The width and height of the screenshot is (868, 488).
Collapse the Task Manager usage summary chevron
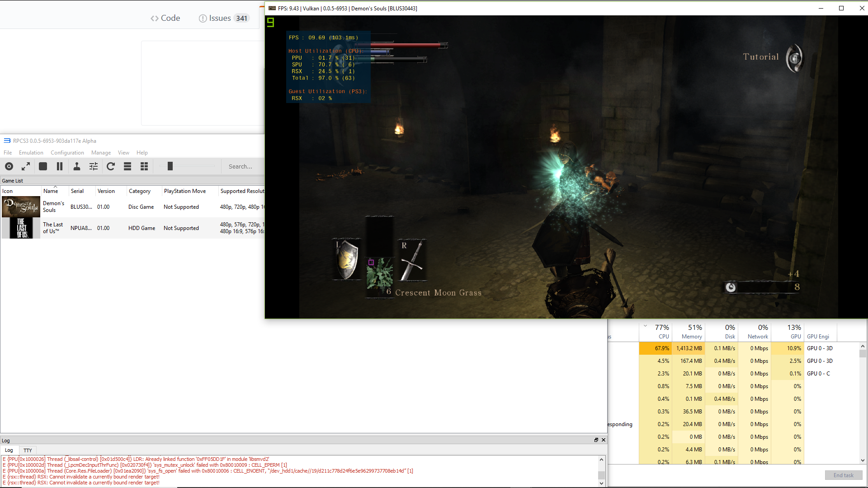point(645,325)
